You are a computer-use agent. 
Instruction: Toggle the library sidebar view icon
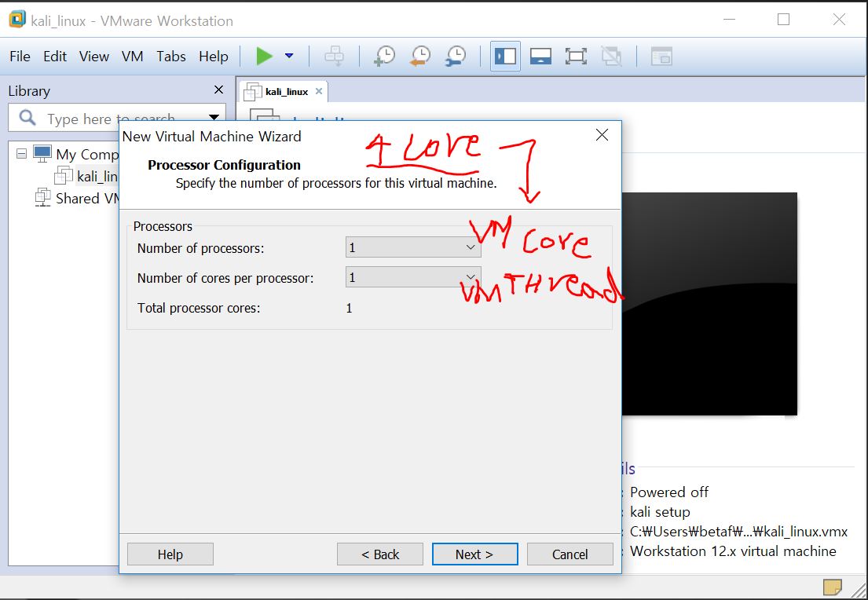pyautogui.click(x=505, y=56)
